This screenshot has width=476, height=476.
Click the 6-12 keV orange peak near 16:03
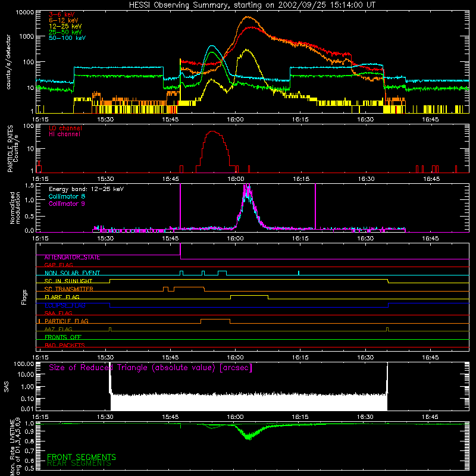point(248,17)
